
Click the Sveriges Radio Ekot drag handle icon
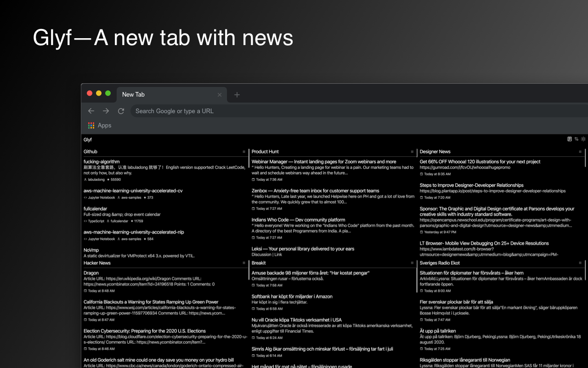click(580, 263)
